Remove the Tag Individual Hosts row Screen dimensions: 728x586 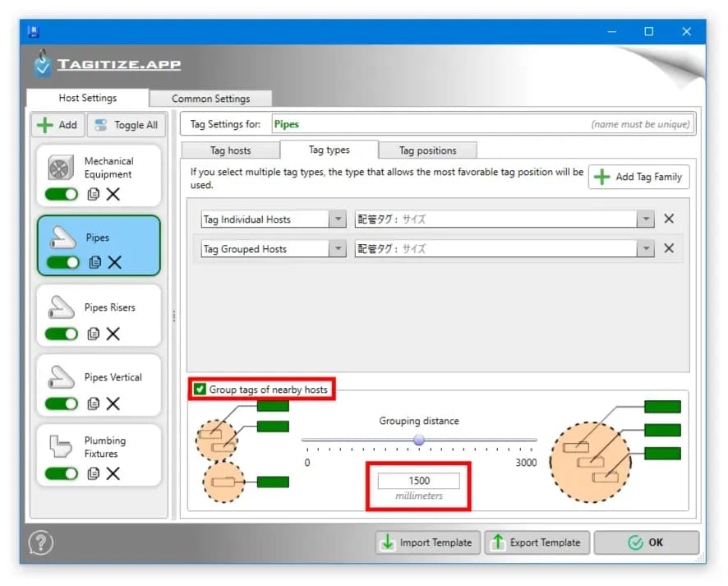point(669,219)
